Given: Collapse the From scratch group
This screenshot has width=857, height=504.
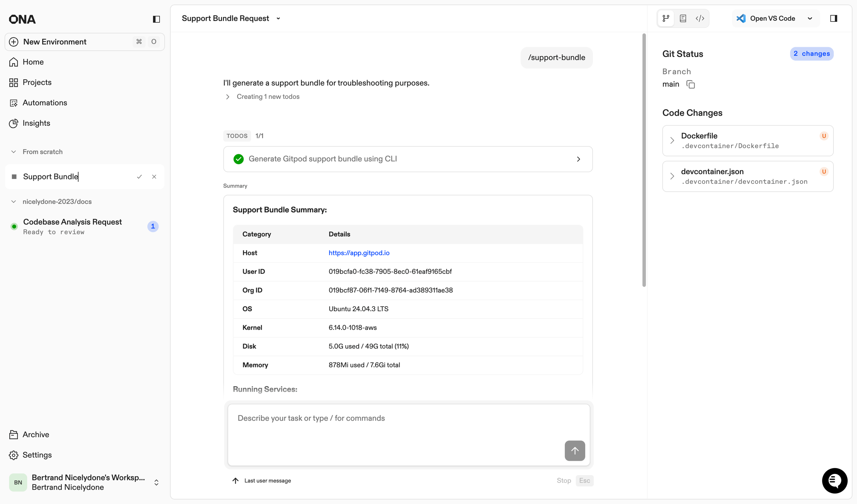Looking at the screenshot, I should coord(14,152).
